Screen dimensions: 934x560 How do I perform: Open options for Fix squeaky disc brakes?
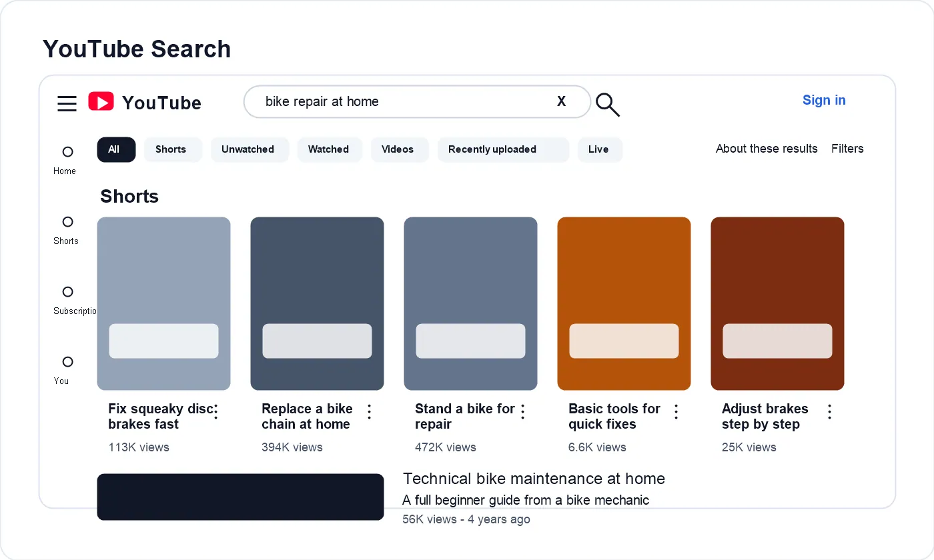pyautogui.click(x=215, y=412)
